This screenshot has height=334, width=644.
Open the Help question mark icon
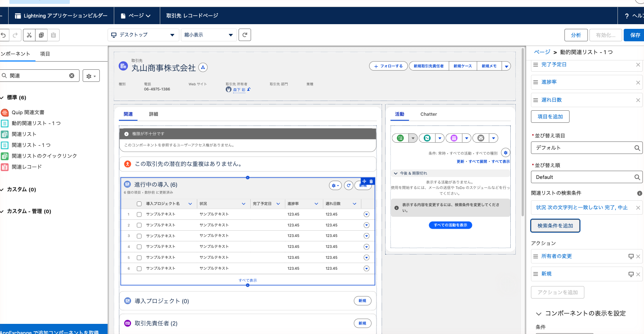627,16
